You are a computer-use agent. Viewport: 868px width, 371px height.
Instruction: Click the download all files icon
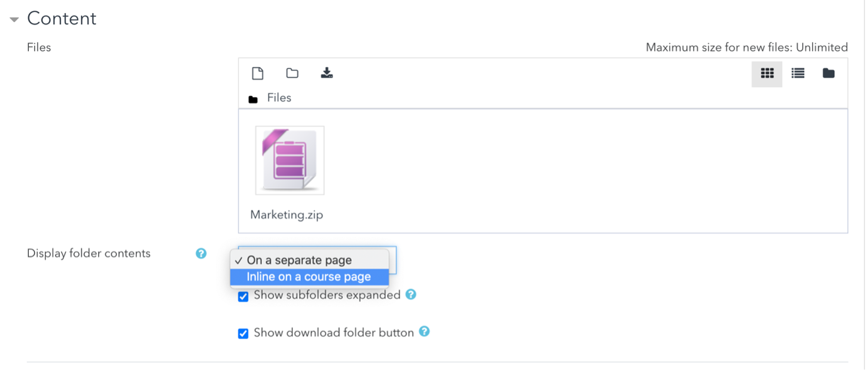point(327,73)
